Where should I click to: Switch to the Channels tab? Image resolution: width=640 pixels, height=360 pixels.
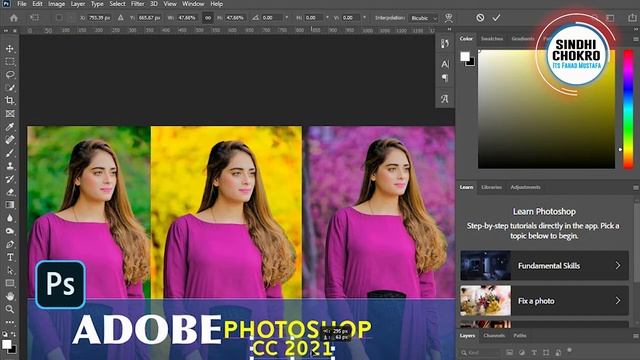494,336
